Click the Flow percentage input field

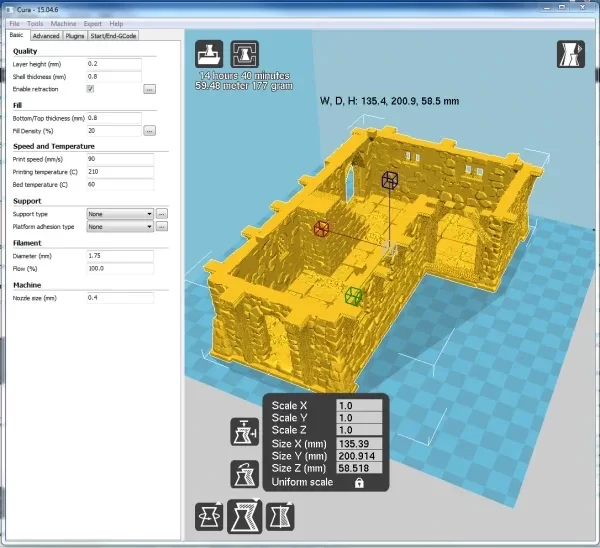click(120, 269)
